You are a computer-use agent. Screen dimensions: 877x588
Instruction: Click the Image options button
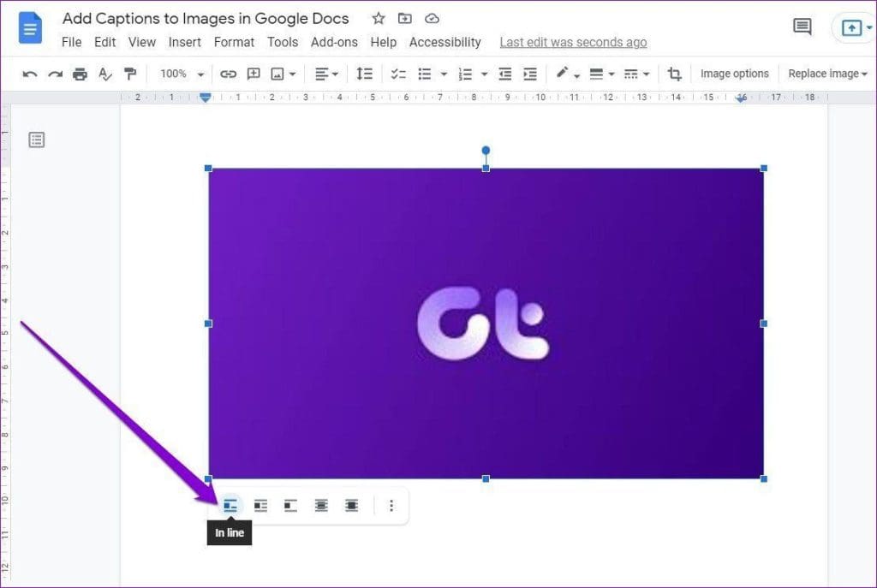(734, 73)
